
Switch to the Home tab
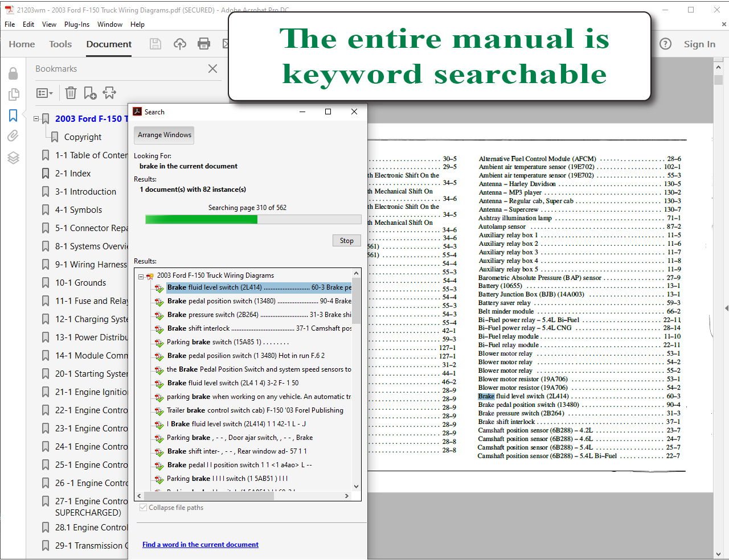22,44
